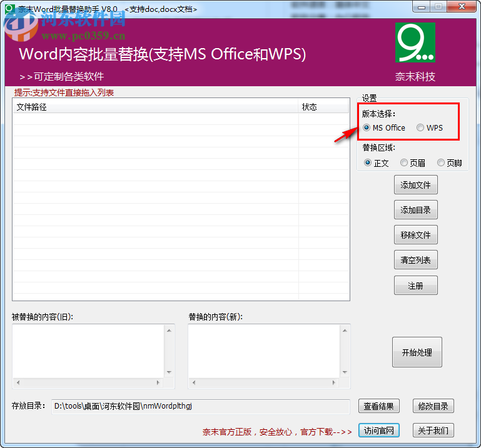
Task: Click up arrow of new content scrollbar
Action: pyautogui.click(x=345, y=331)
